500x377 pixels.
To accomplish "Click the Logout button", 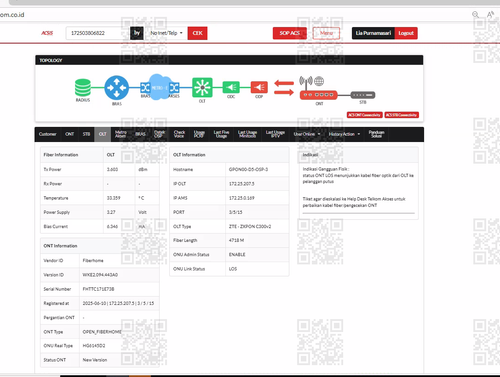I will click(406, 33).
